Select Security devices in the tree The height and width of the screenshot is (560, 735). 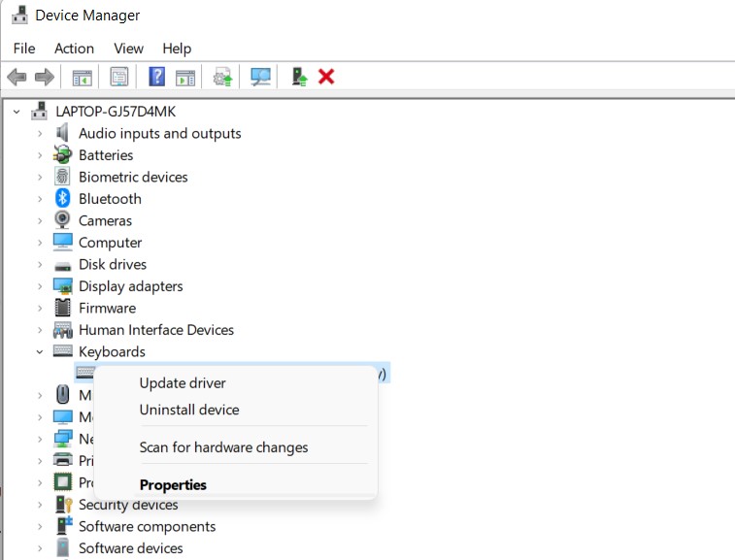[x=128, y=505]
